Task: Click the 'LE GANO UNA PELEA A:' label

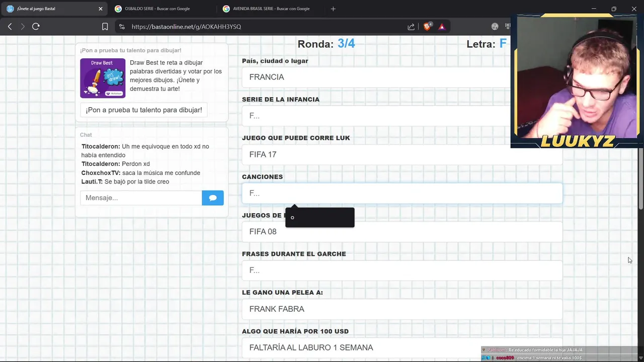Action: tap(282, 292)
